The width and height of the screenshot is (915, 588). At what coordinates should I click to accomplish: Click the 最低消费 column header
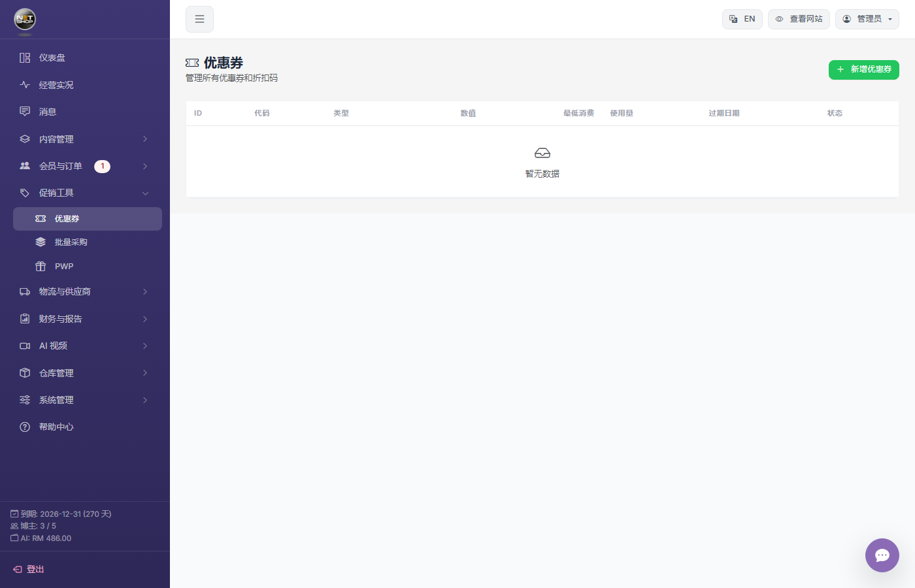click(578, 113)
